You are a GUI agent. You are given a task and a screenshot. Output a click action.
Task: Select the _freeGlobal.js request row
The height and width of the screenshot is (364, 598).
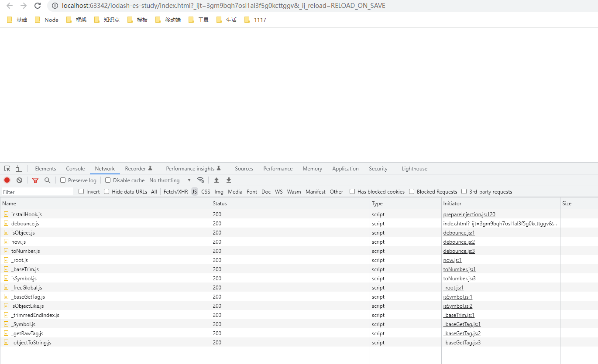[299, 288]
